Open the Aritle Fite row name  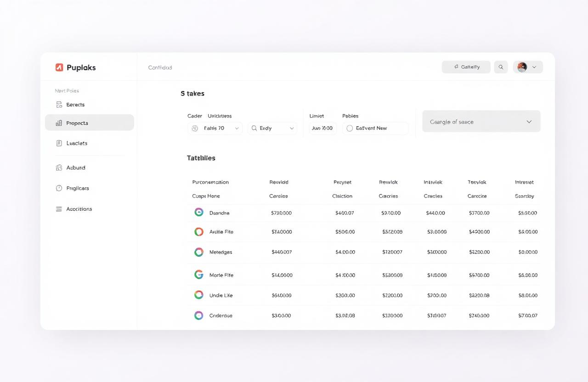point(221,232)
